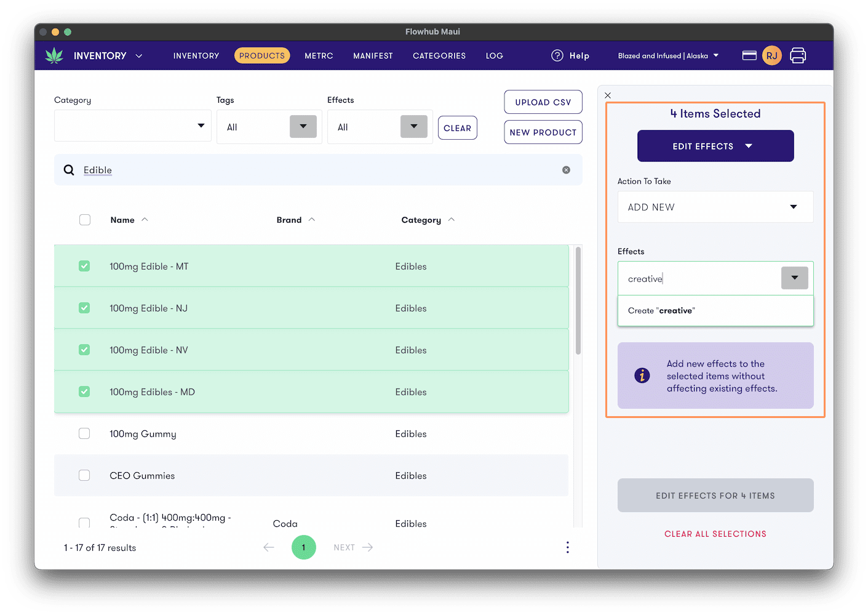Open the Action To Take dropdown
The height and width of the screenshot is (615, 868).
point(715,207)
